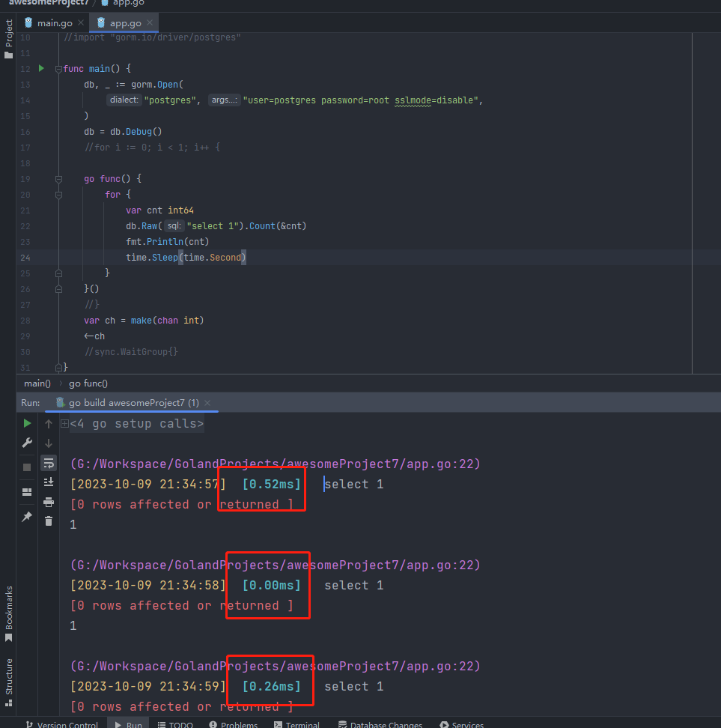The width and height of the screenshot is (721, 728).
Task: Toggle soft-wrap in the console
Action: 49,463
